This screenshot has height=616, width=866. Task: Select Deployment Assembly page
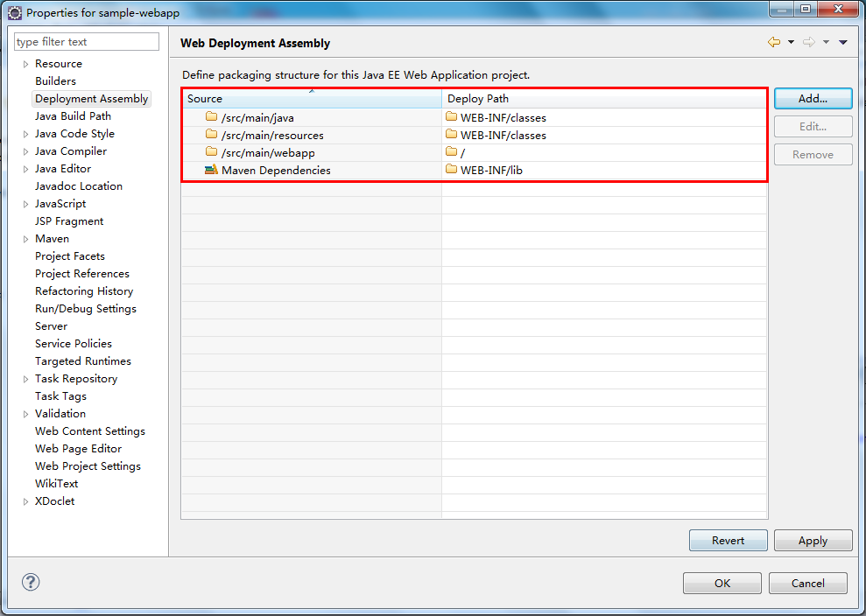pos(91,99)
